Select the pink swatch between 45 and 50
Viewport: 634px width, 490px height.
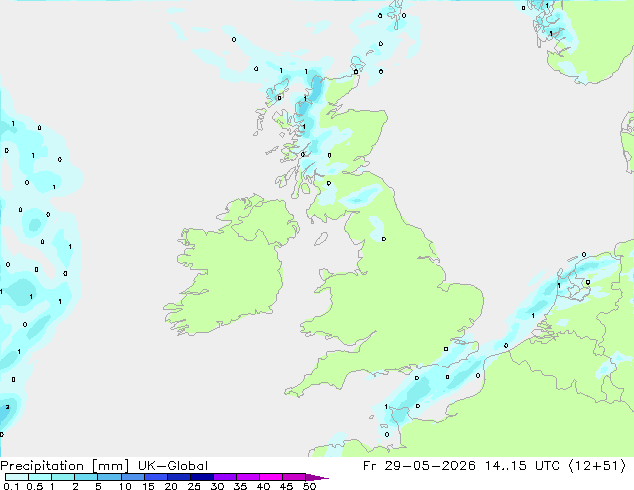click(294, 477)
